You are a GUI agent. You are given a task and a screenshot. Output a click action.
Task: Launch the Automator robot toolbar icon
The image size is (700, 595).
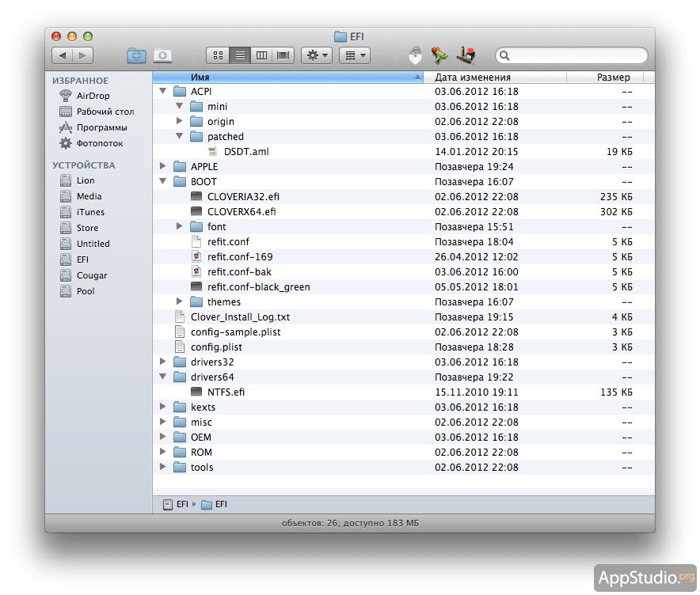[x=415, y=55]
